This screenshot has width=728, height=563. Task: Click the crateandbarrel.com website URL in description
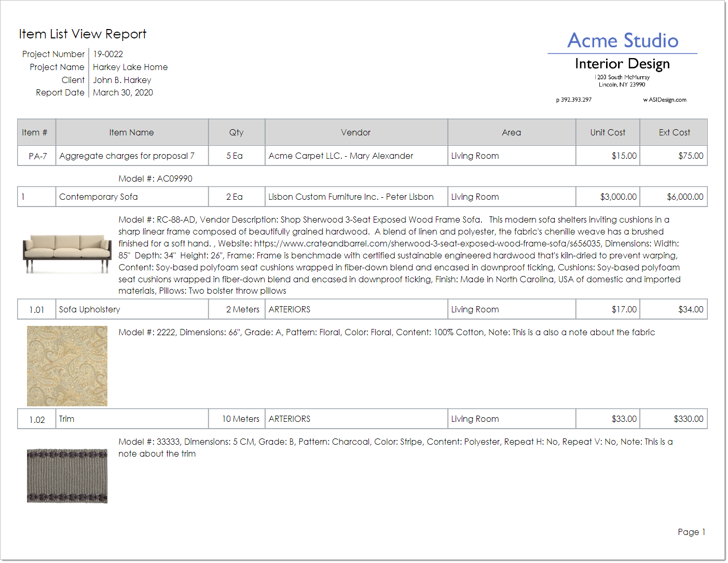pyautogui.click(x=428, y=243)
